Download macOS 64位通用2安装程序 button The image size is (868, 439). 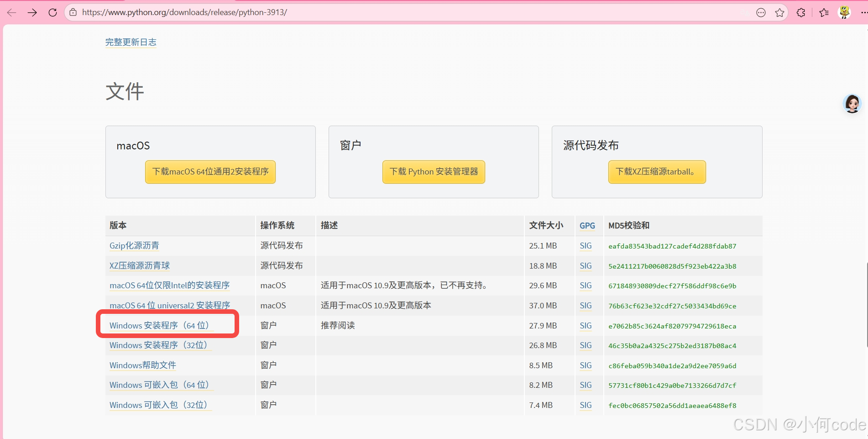coord(210,172)
